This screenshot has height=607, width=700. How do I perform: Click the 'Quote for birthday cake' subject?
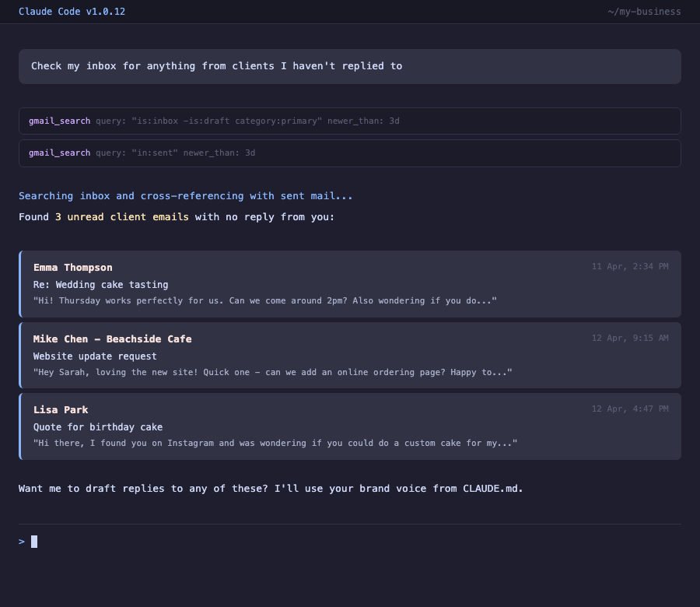click(98, 427)
